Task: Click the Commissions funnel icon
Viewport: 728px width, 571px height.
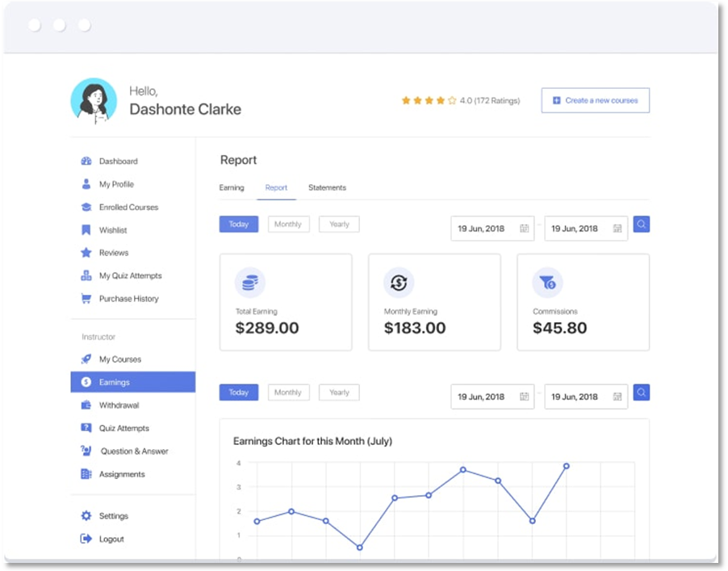Action: tap(547, 283)
